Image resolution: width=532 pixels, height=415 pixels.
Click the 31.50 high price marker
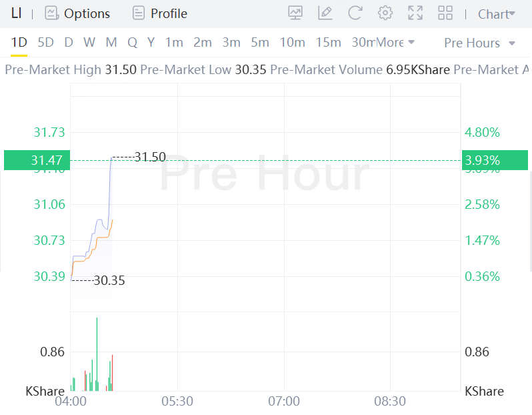(x=150, y=157)
